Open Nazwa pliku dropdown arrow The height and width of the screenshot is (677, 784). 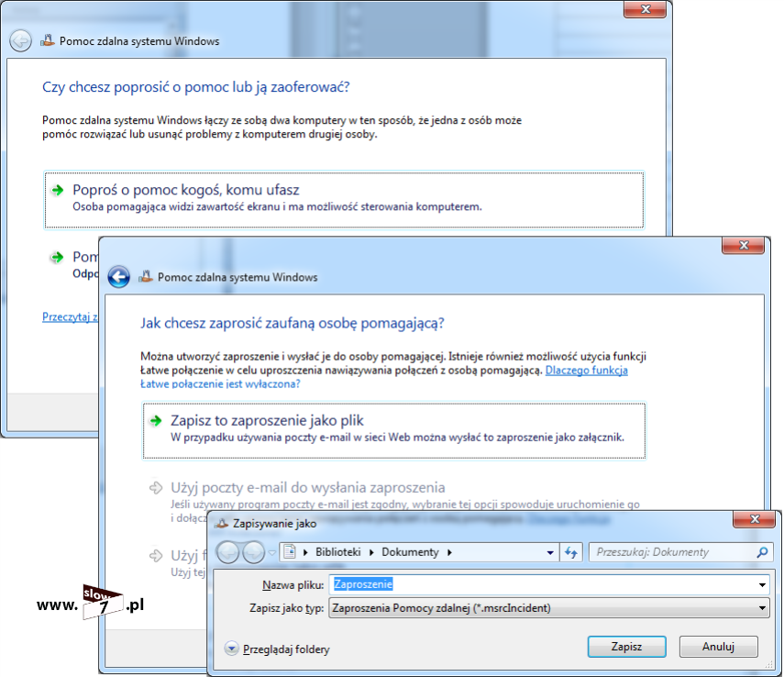762,584
